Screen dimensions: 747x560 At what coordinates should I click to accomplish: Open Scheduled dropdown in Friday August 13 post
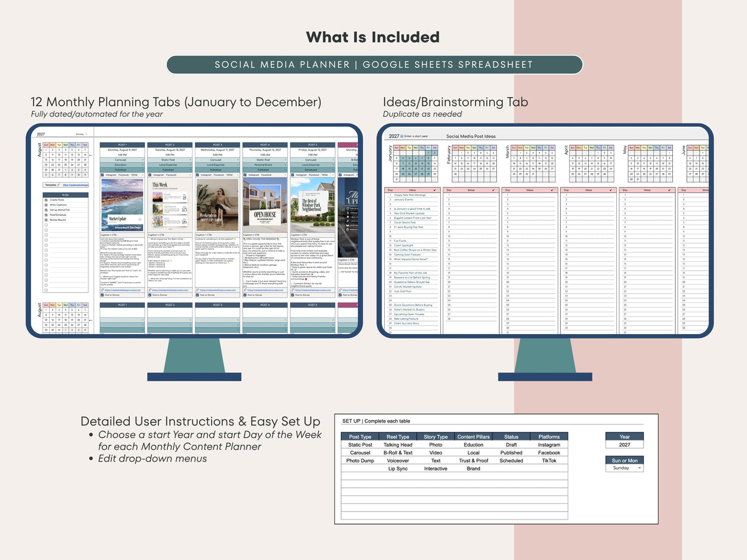click(312, 170)
